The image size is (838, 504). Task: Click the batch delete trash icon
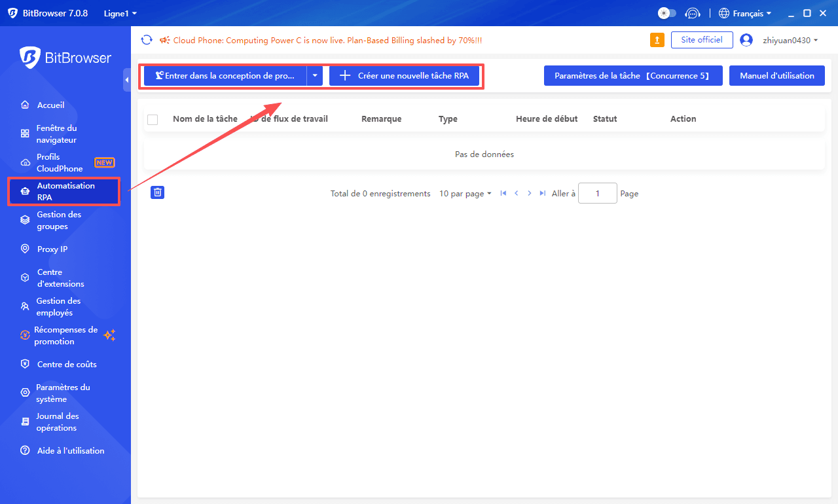157,192
